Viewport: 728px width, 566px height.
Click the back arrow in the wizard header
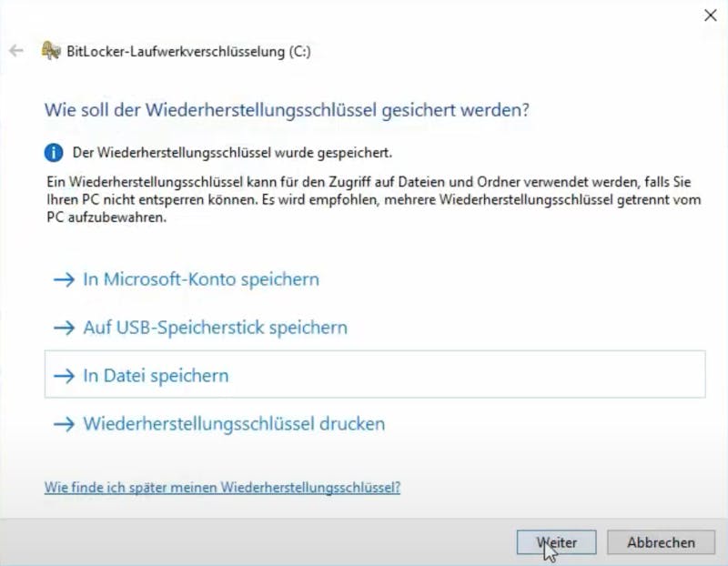pos(16,51)
